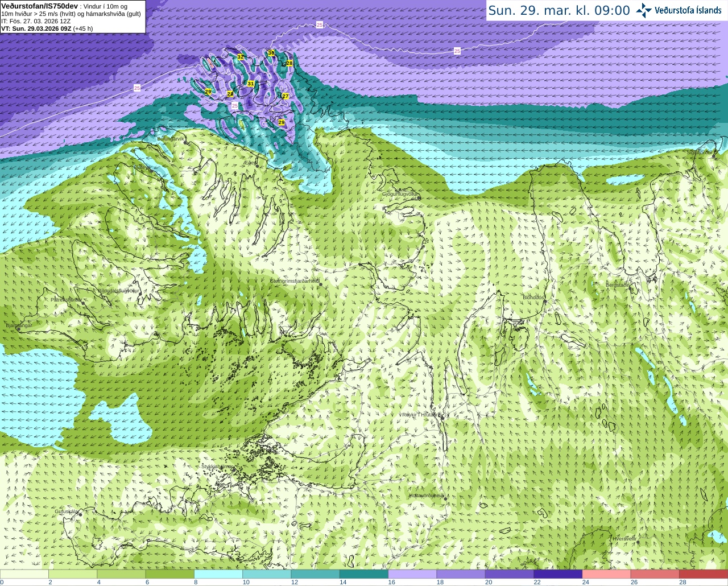Viewport: 728px width, 586px height.
Task: Click the Sun. 29. mar. kl. 09:00 timestamp
Action: (559, 10)
